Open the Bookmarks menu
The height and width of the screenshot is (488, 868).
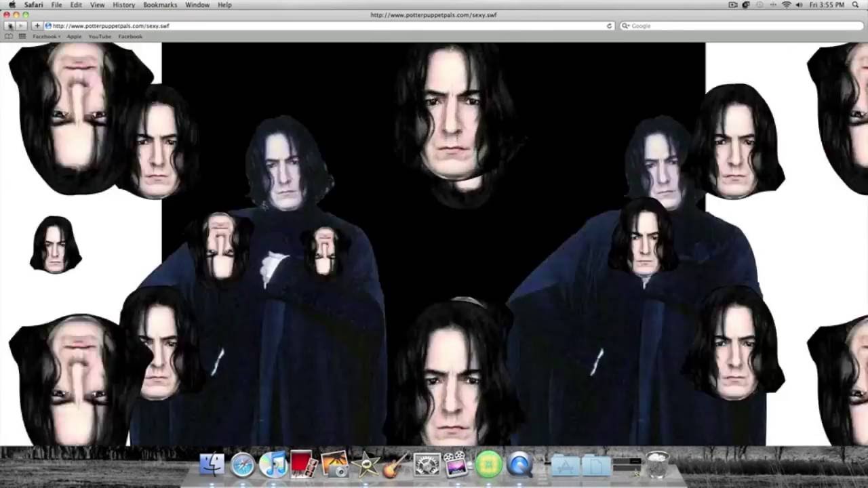click(160, 5)
